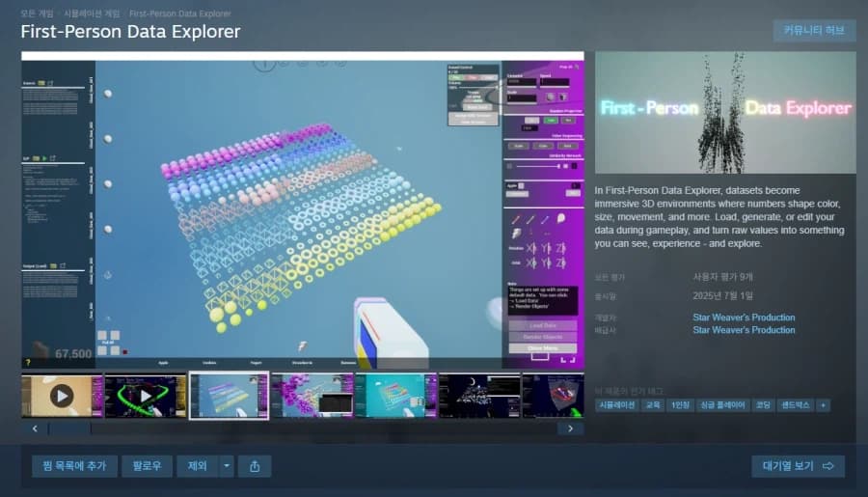The width and height of the screenshot is (868, 497).
Task: Select the 코딩 tag
Action: coord(764,405)
